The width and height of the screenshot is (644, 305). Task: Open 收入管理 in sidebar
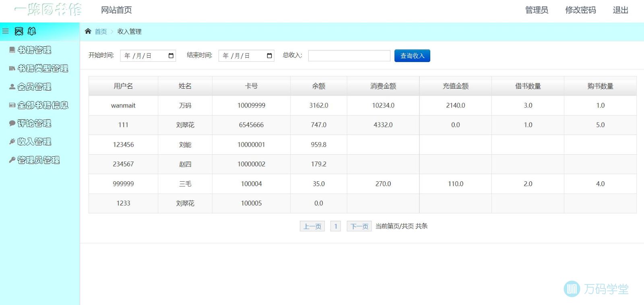(x=34, y=141)
